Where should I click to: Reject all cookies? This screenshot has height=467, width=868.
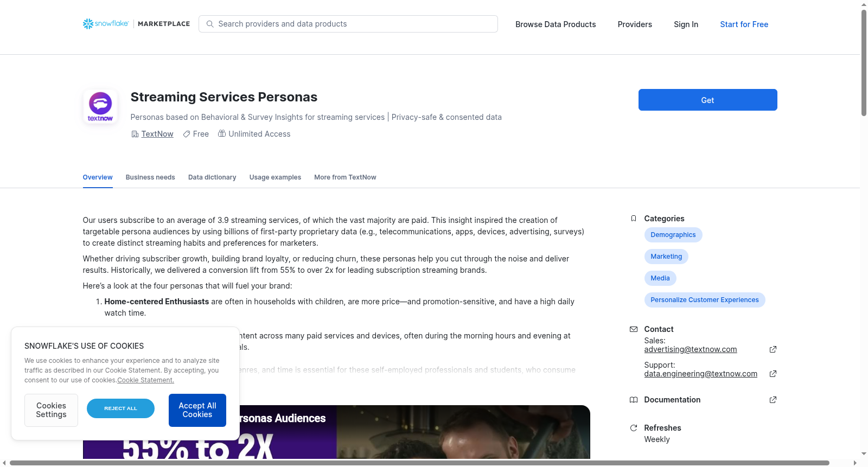[120, 408]
